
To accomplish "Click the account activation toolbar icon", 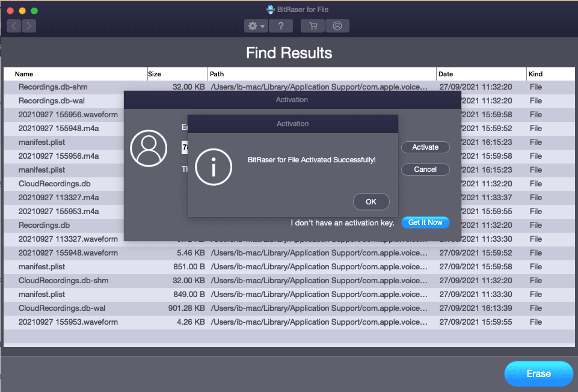I will click(337, 26).
